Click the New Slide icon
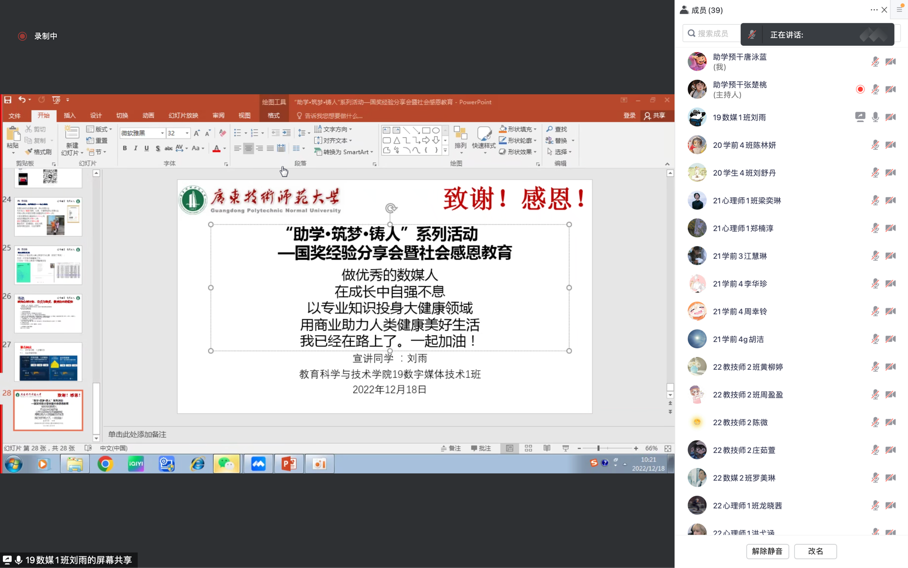Viewport: 908px width, 568px height. click(72, 139)
